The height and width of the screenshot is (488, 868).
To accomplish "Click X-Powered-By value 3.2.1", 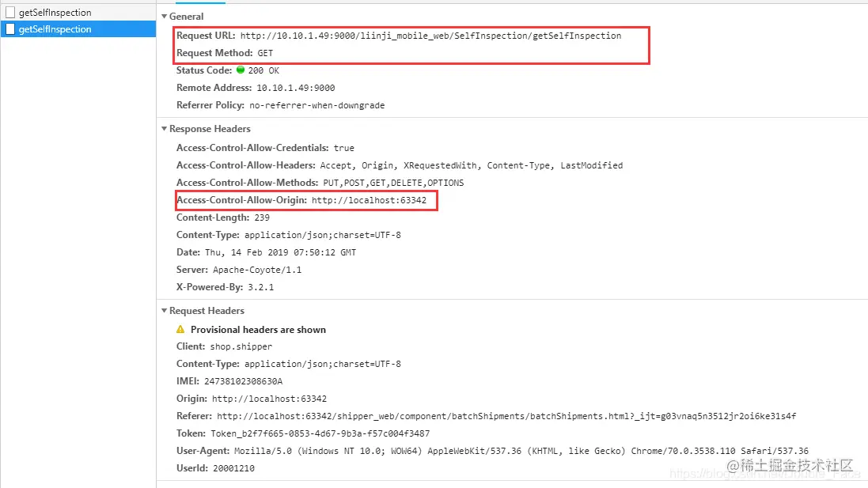I will tap(261, 287).
